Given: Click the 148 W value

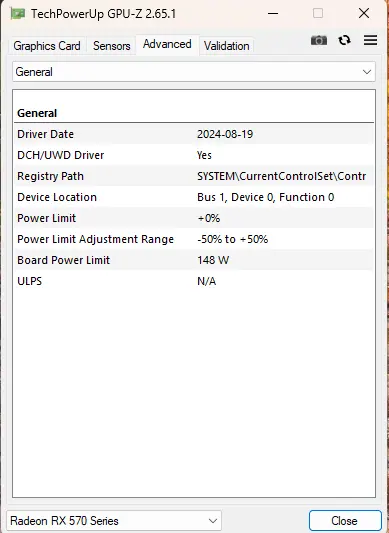Looking at the screenshot, I should [x=213, y=260].
